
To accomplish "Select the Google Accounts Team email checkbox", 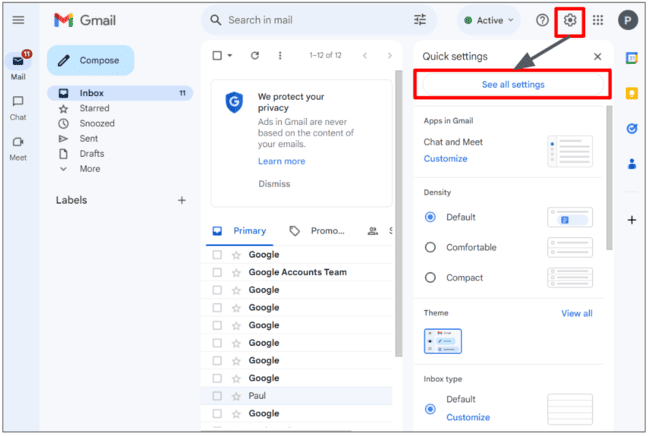I will 217,272.
